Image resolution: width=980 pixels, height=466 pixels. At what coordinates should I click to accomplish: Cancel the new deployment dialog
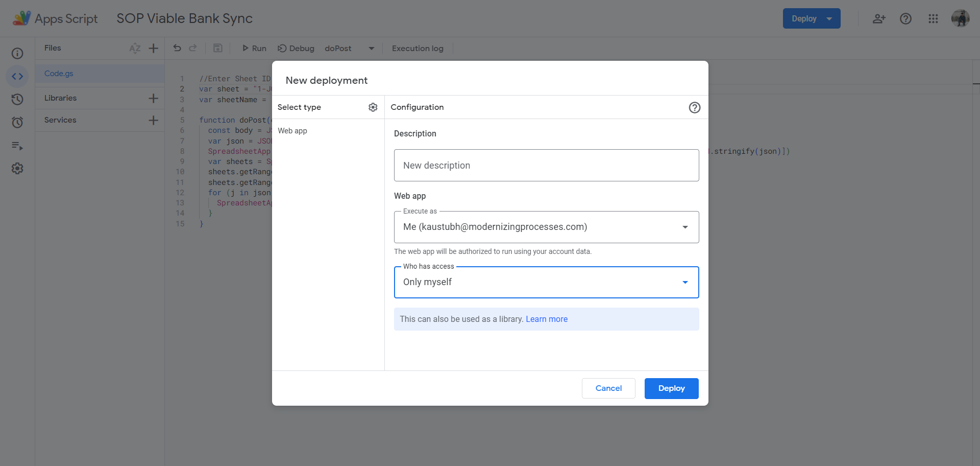coord(608,388)
